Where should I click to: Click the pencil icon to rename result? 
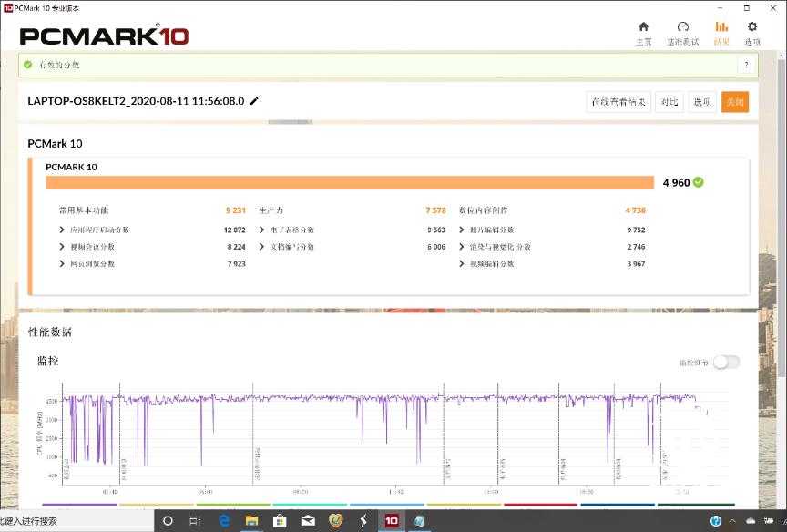coord(254,101)
